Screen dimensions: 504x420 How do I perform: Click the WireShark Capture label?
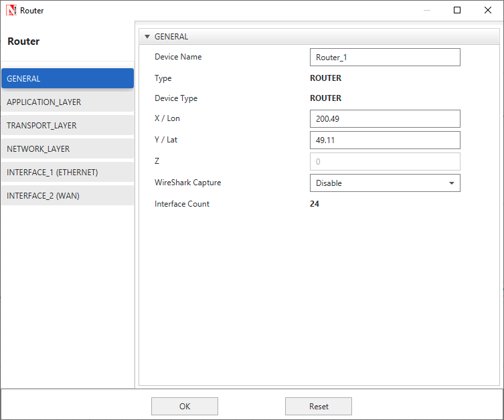(187, 183)
